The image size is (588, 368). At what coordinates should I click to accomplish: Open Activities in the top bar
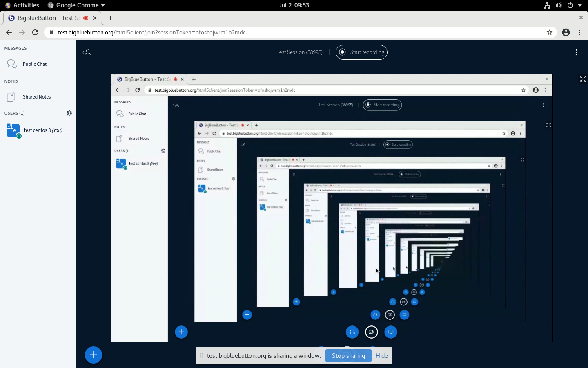(x=22, y=5)
